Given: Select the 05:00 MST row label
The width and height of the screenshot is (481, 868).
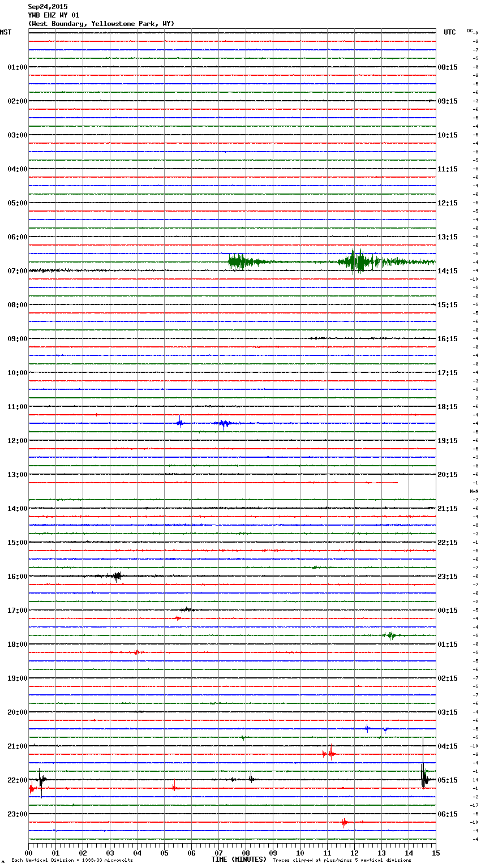Looking at the screenshot, I should click(x=18, y=203).
